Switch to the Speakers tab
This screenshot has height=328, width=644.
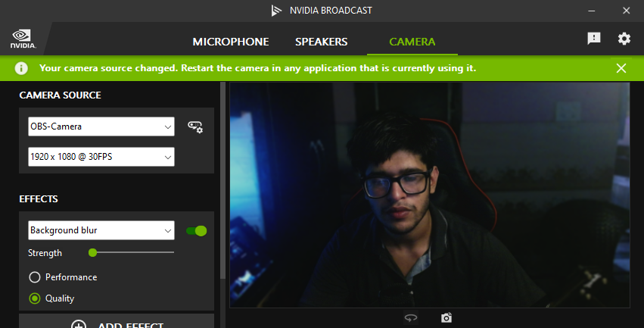coord(321,42)
